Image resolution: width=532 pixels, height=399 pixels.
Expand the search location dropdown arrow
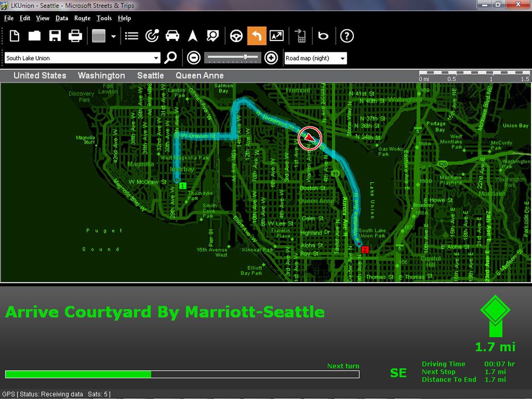coord(156,58)
